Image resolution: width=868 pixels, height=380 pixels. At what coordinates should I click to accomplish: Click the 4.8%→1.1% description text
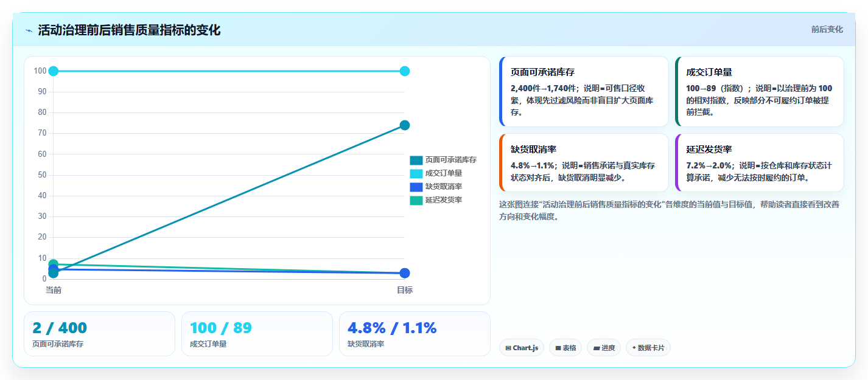pyautogui.click(x=583, y=171)
